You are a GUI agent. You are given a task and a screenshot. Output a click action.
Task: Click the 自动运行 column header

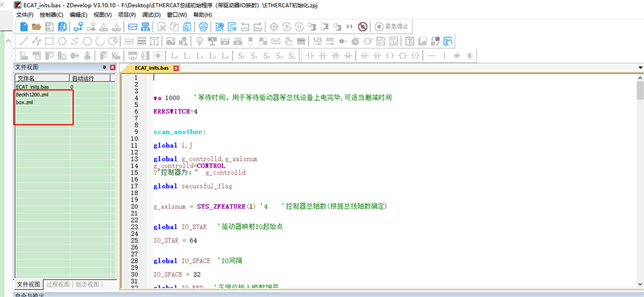coord(90,78)
